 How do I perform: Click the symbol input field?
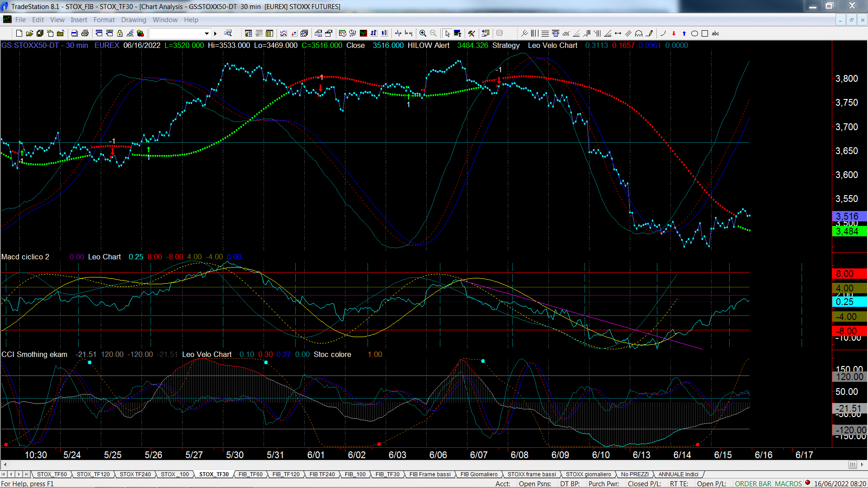pos(176,33)
